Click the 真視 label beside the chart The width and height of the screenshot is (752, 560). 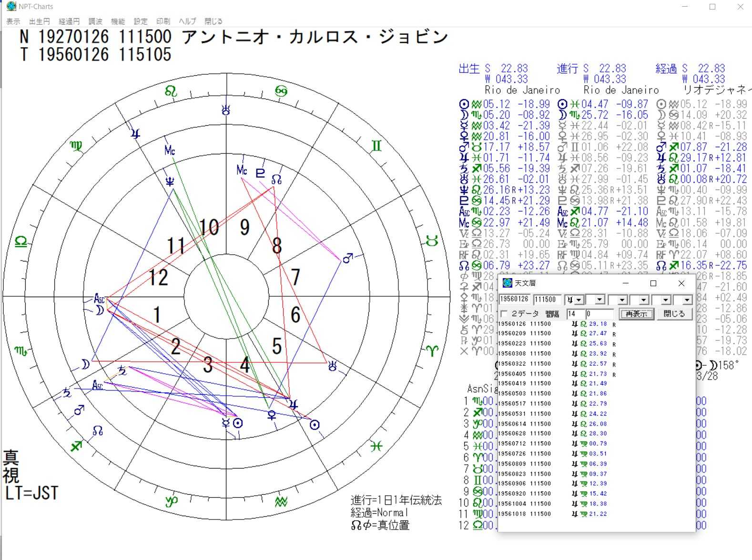pos(11,467)
